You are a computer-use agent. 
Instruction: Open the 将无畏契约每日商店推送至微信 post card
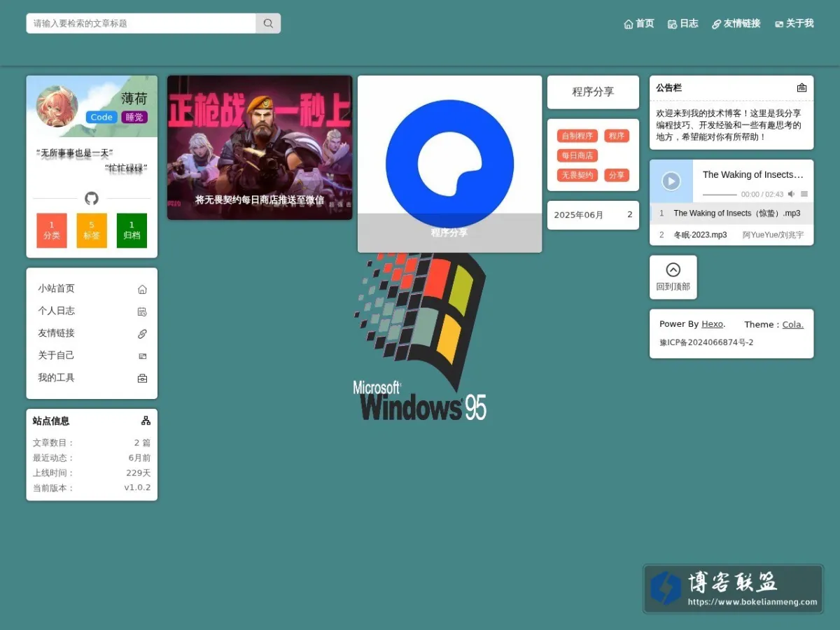coord(260,148)
